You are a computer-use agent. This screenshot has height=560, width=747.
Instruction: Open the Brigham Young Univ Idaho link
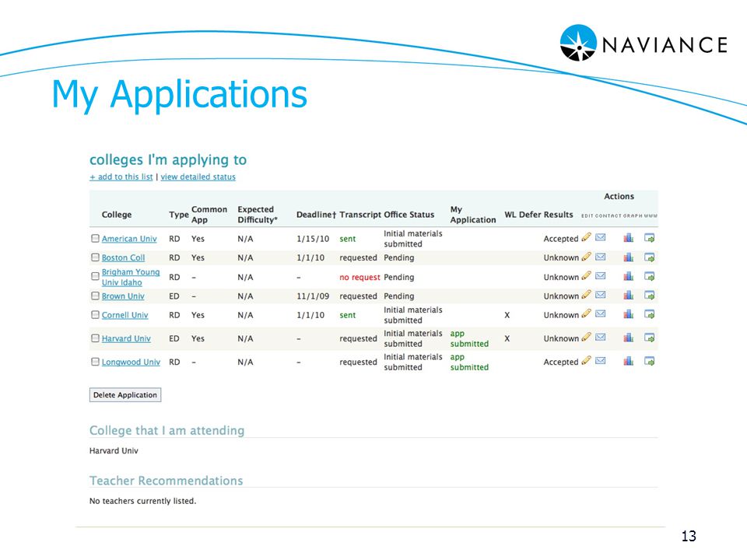131,277
